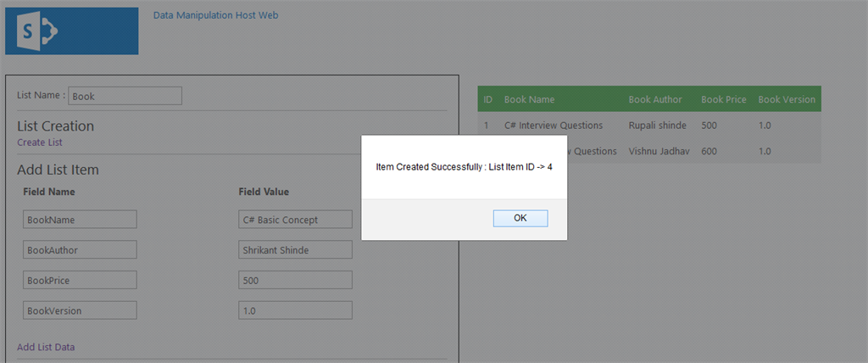Click the Book Author column header
The width and height of the screenshot is (868, 363).
pyautogui.click(x=655, y=99)
